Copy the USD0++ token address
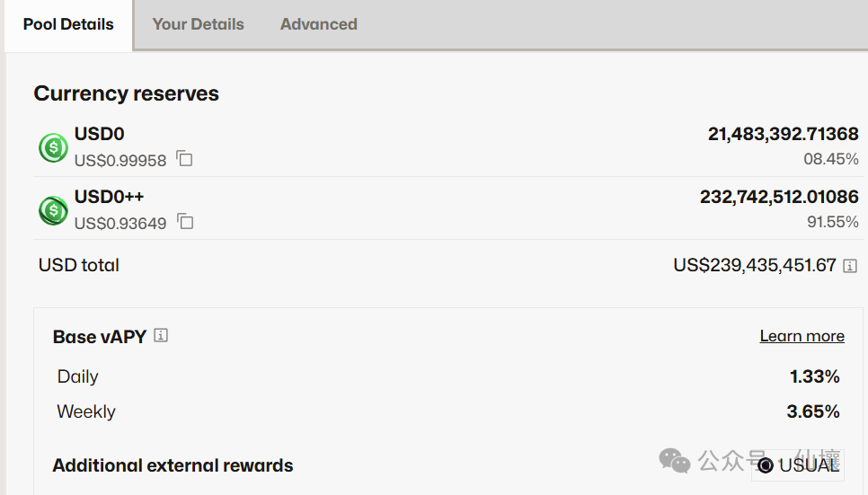The image size is (868, 495). pyautogui.click(x=185, y=221)
